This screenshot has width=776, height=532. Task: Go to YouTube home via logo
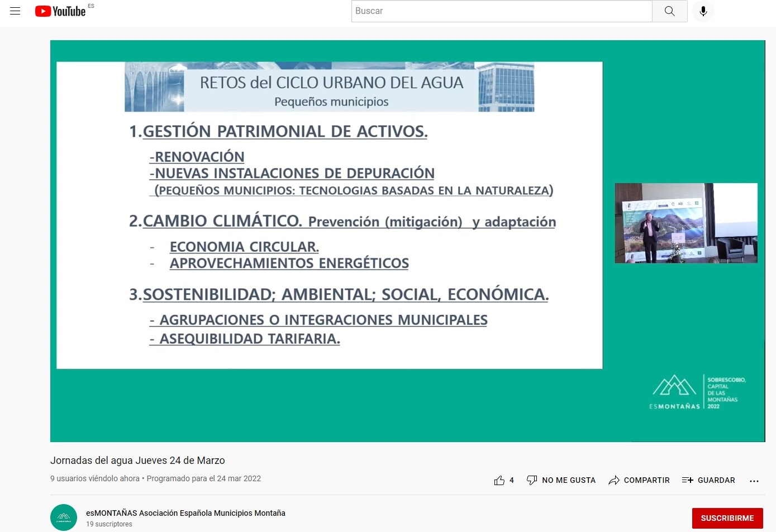60,11
